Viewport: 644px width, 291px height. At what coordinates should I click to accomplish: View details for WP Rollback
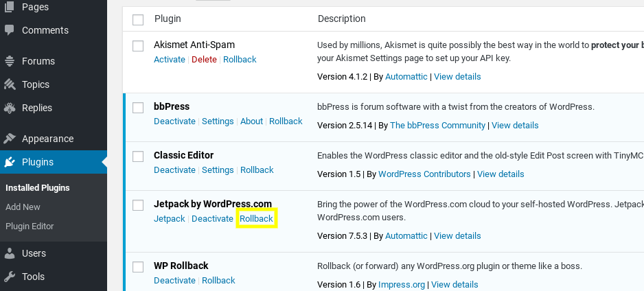coord(455,285)
